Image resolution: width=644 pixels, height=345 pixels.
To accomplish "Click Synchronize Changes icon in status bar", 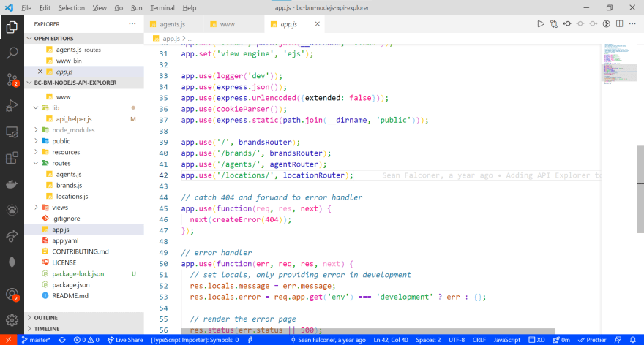I will click(x=62, y=340).
